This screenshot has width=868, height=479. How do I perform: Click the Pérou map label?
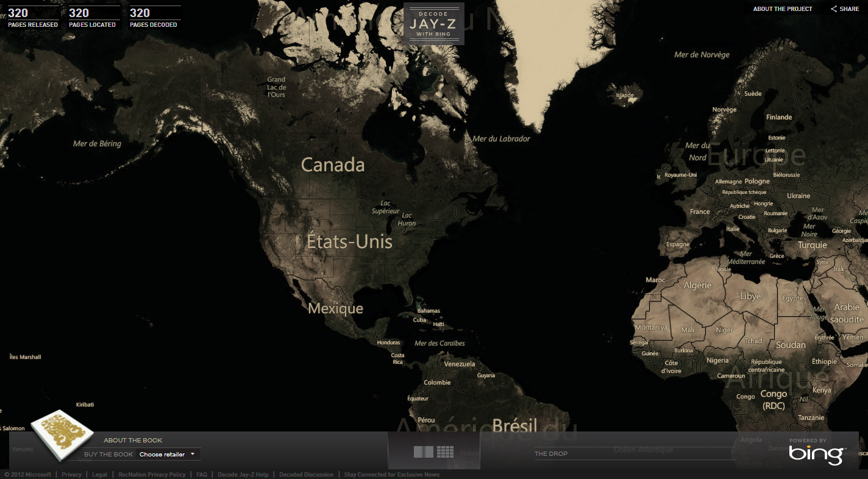(x=427, y=420)
